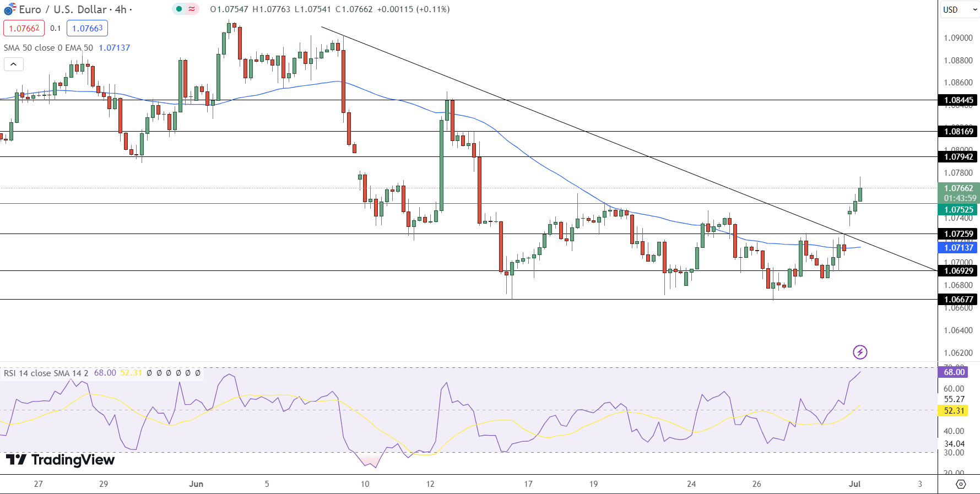980x494 pixels.
Task: Open chart settings gear in the corner
Action: [x=961, y=484]
